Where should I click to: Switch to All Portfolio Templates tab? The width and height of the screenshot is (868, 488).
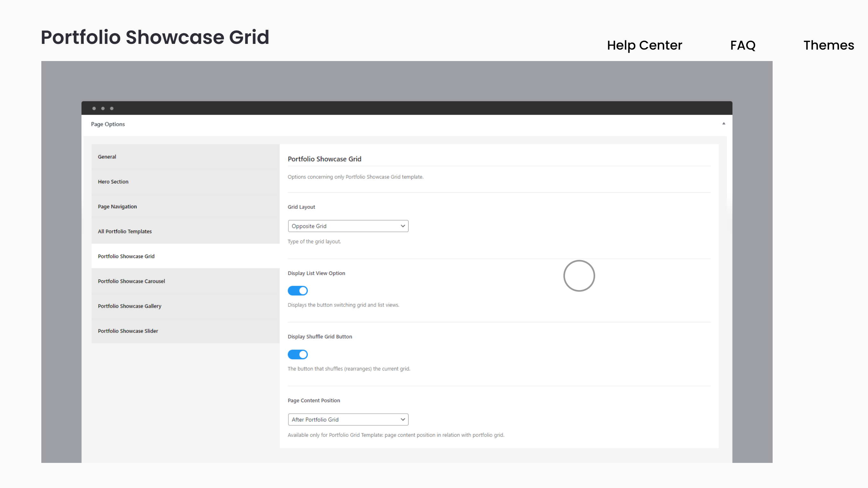pos(185,231)
